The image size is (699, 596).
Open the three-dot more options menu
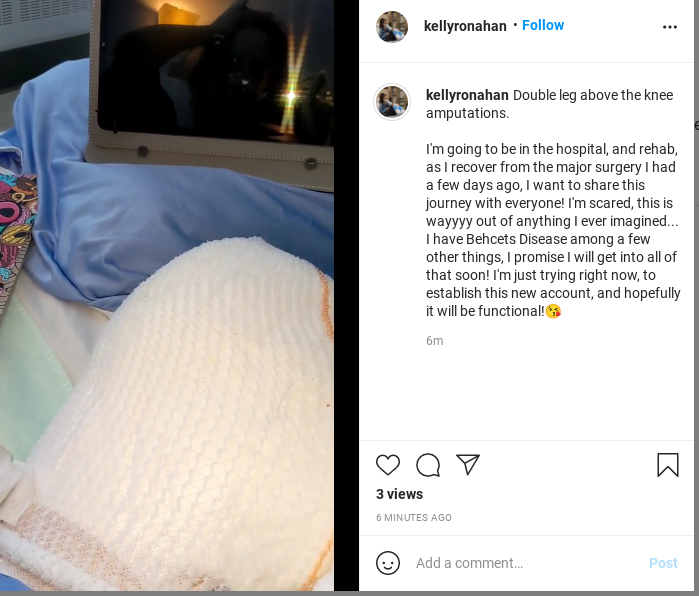(670, 27)
